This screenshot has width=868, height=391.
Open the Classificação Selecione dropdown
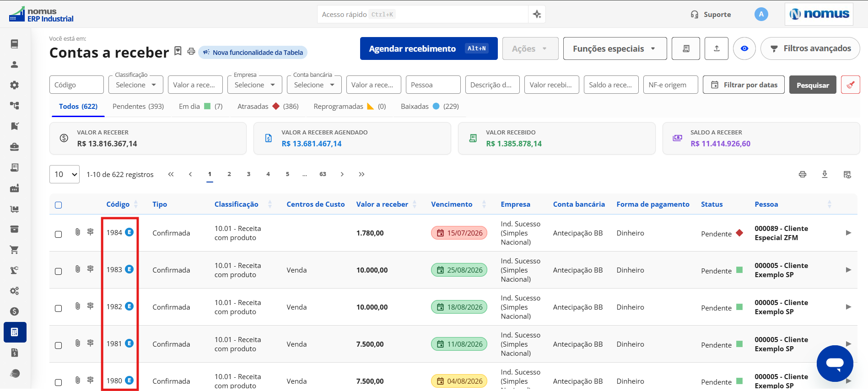(x=136, y=85)
